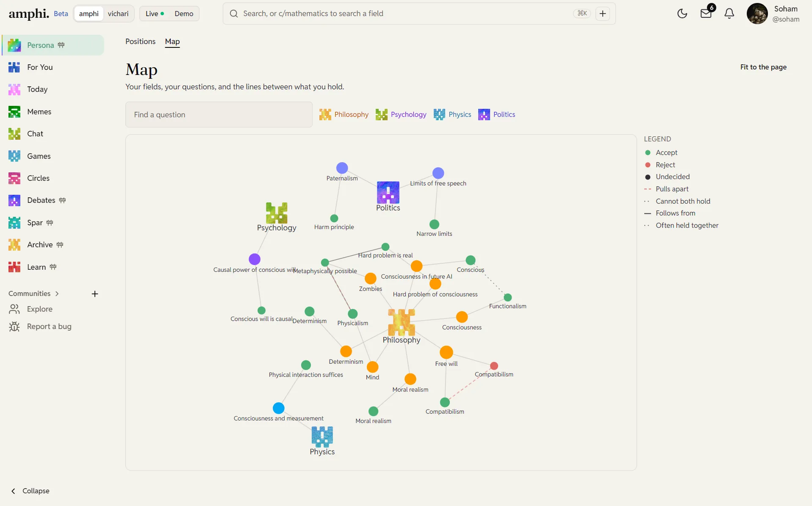Screen dimensions: 812x506
Task: Click the red Compatibilism reject node
Action: tap(494, 366)
